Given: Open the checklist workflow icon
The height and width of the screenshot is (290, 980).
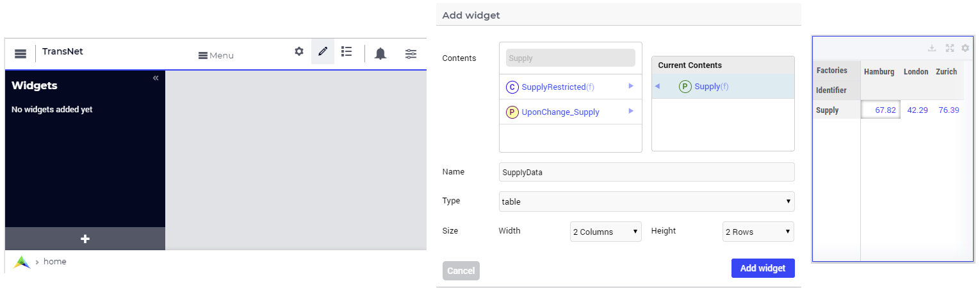Looking at the screenshot, I should pyautogui.click(x=347, y=51).
